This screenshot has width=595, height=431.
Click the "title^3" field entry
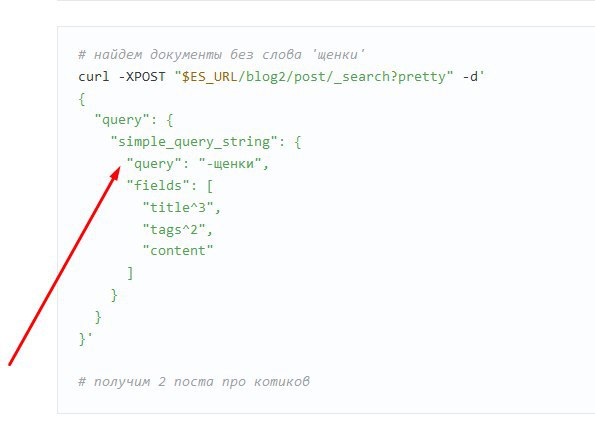tap(178, 208)
